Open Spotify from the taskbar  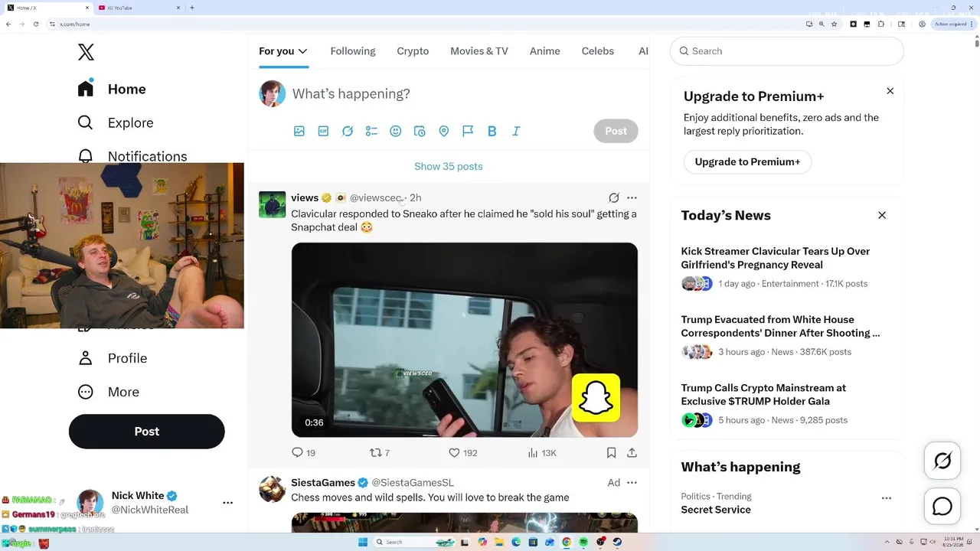pyautogui.click(x=583, y=542)
